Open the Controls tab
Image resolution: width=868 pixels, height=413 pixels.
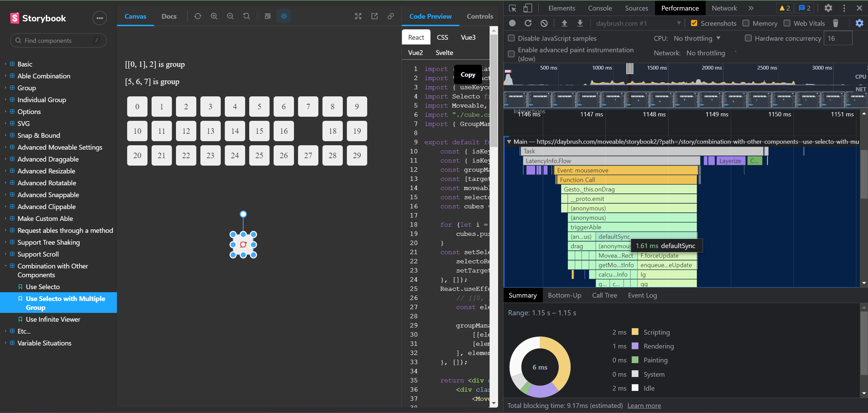click(x=480, y=16)
